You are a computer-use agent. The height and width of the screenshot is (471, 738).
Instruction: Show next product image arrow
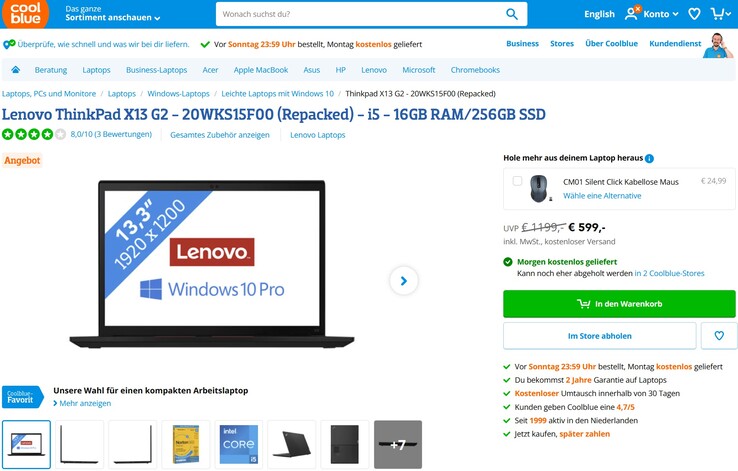(x=403, y=281)
